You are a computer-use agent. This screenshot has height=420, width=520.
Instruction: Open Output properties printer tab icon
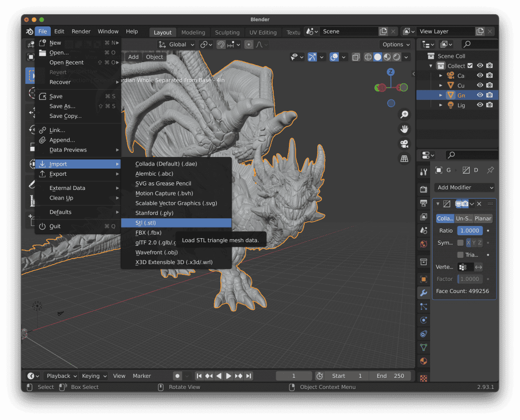424,203
